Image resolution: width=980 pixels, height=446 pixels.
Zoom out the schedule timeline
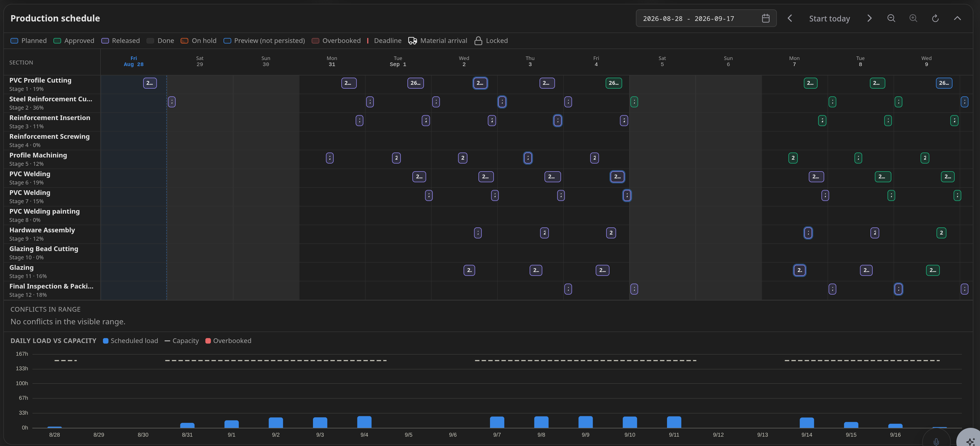coord(891,18)
